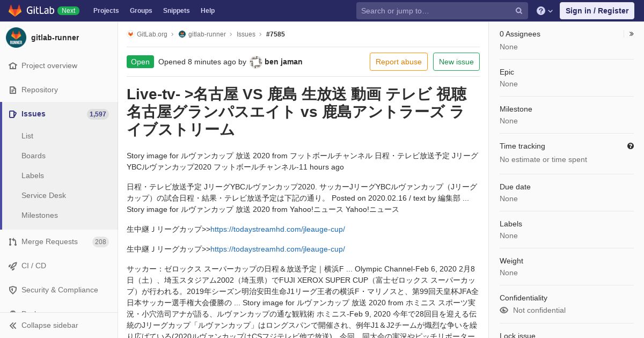
Task: Go to Issues breadcrumb
Action: point(246,34)
